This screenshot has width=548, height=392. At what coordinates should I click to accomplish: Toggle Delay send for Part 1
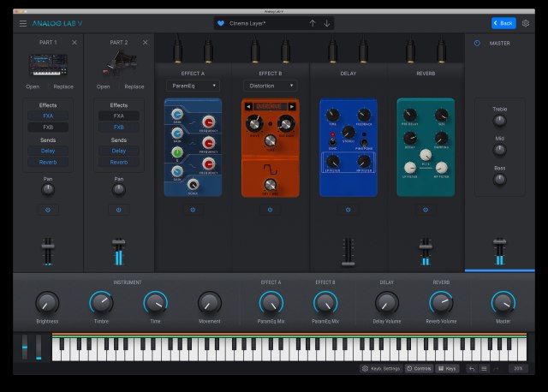tap(48, 151)
